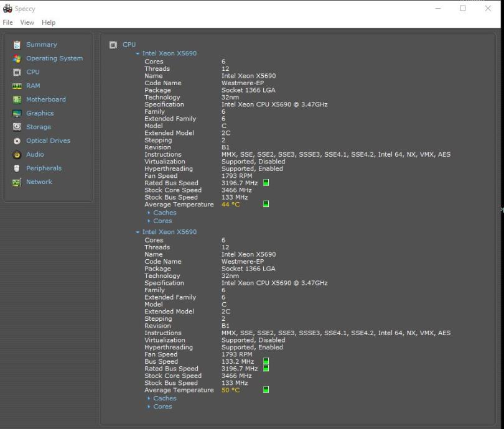The image size is (504, 429).
Task: Click first processor's 'Westmere-EP' code name value
Action: [x=243, y=83]
